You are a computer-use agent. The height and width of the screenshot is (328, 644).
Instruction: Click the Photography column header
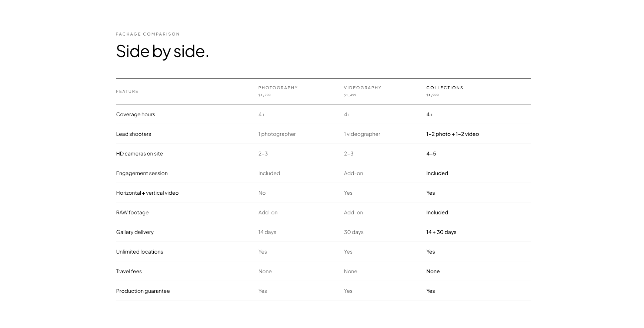pos(278,88)
